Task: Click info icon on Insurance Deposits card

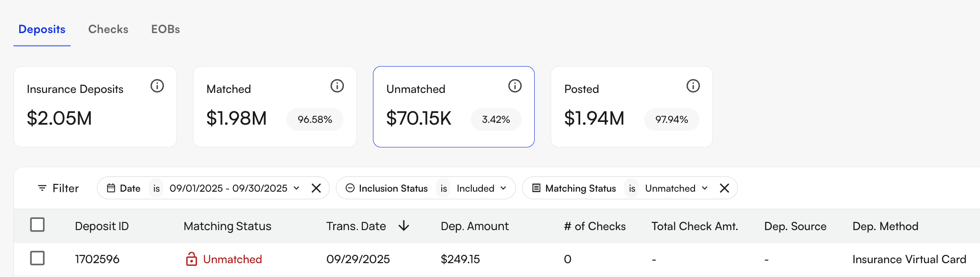Action: tap(157, 86)
